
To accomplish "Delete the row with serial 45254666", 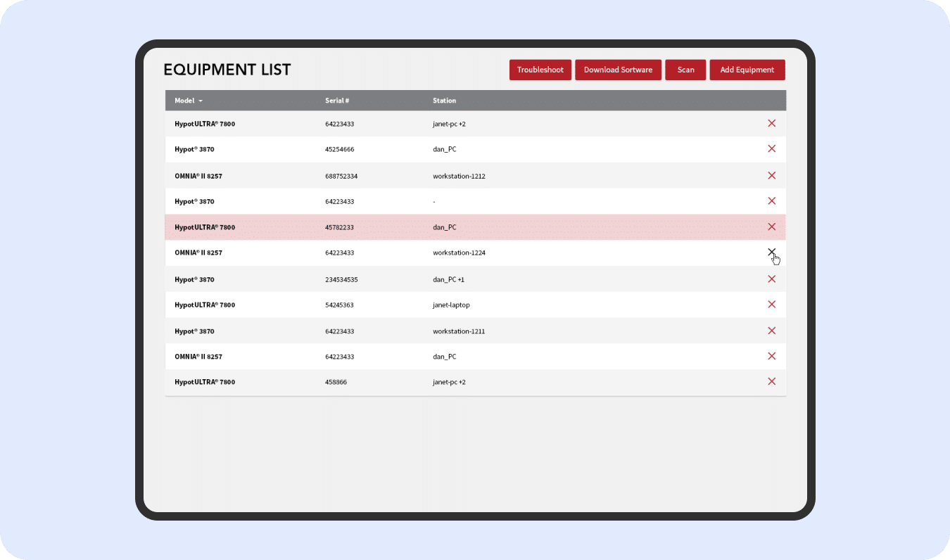I will 771,148.
